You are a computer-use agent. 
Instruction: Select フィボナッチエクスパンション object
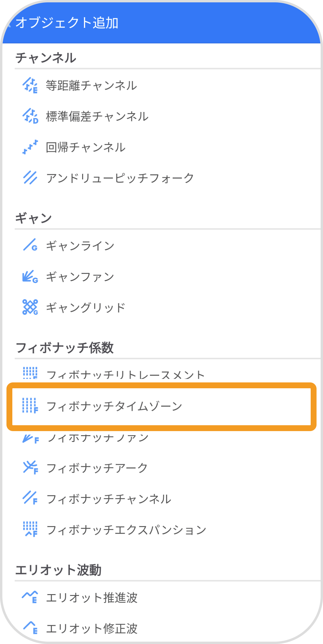click(x=126, y=528)
